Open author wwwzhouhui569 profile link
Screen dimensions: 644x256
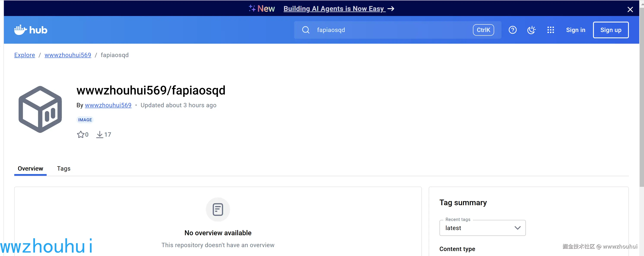pyautogui.click(x=108, y=105)
